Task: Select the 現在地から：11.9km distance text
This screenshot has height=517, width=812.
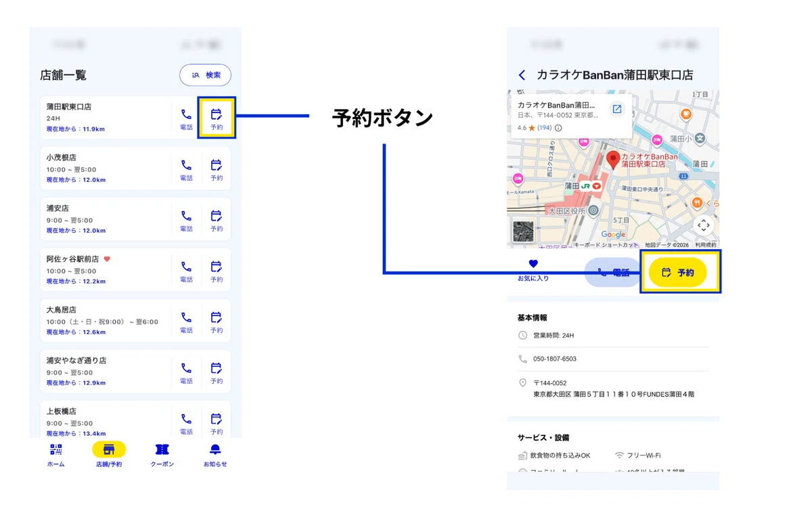Action: coord(76,129)
